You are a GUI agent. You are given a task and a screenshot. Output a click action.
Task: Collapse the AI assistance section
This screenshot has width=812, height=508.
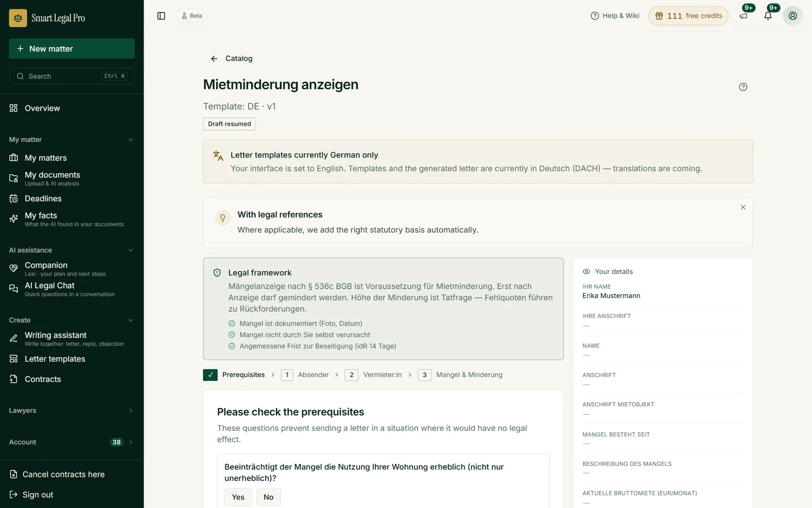pyautogui.click(x=72, y=250)
